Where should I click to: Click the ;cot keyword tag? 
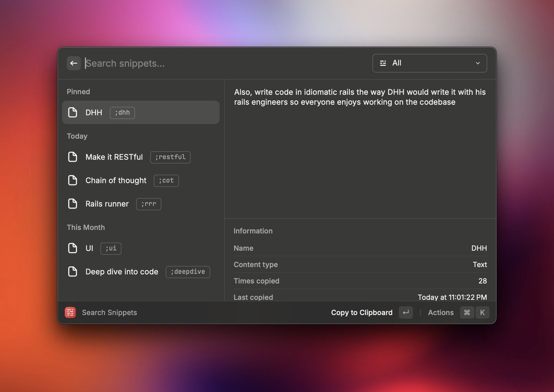click(x=166, y=180)
